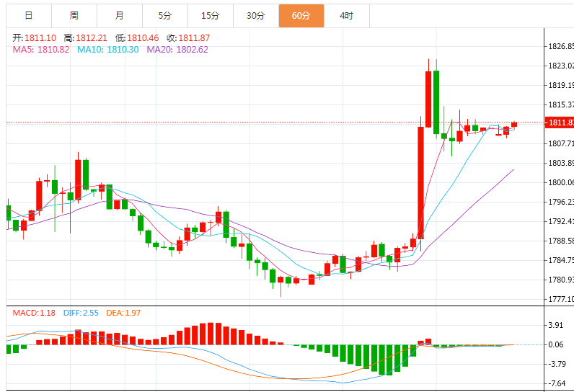Image resolution: width=574 pixels, height=392 pixels.
Task: Click the -3.79 MACD axis label
Action: [x=557, y=364]
